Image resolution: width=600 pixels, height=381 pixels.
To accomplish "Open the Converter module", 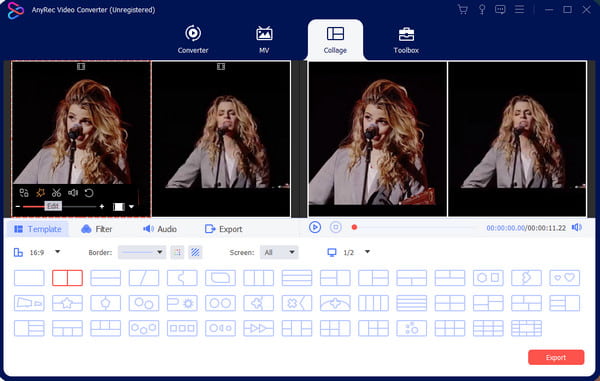I will pos(193,39).
